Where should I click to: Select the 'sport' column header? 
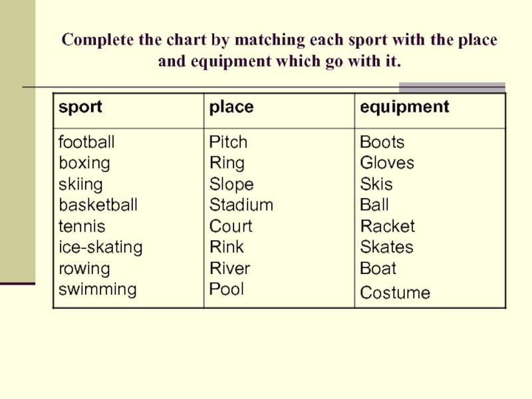point(80,107)
